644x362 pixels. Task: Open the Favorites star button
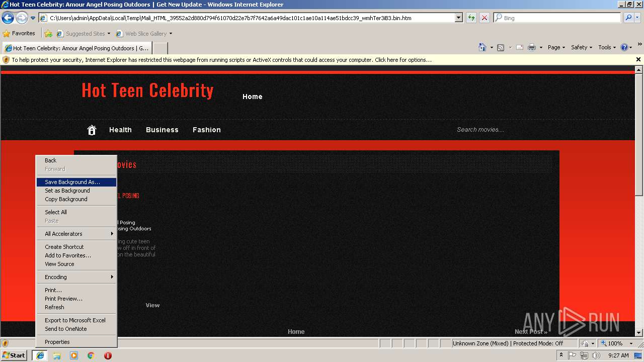click(19, 33)
